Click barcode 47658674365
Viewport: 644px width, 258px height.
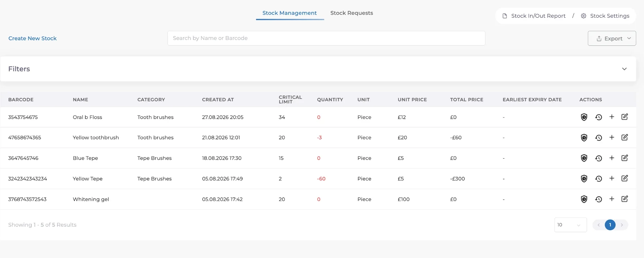(25, 137)
